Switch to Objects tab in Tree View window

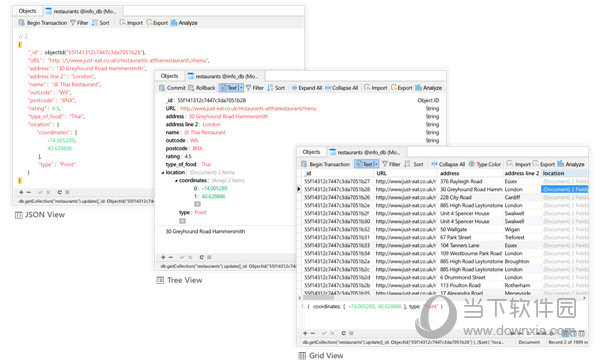pos(170,76)
